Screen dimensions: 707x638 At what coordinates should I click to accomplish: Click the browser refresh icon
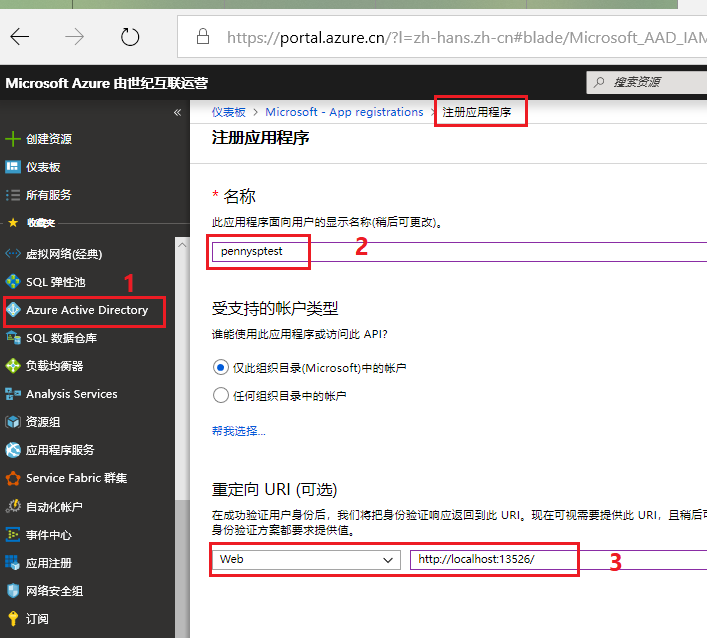tap(130, 37)
